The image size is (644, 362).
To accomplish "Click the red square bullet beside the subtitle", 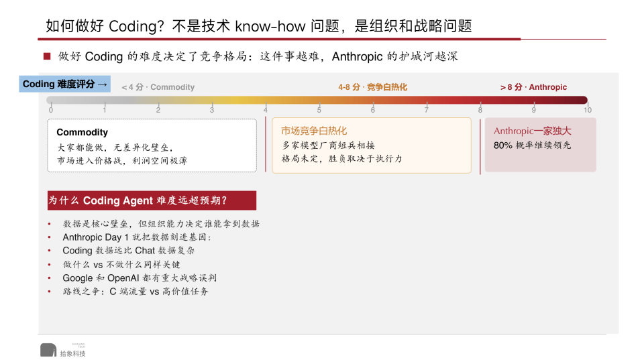I will click(47, 56).
